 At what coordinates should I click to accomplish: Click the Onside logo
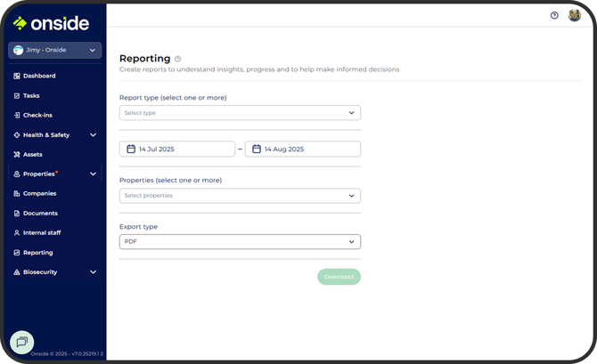point(51,23)
